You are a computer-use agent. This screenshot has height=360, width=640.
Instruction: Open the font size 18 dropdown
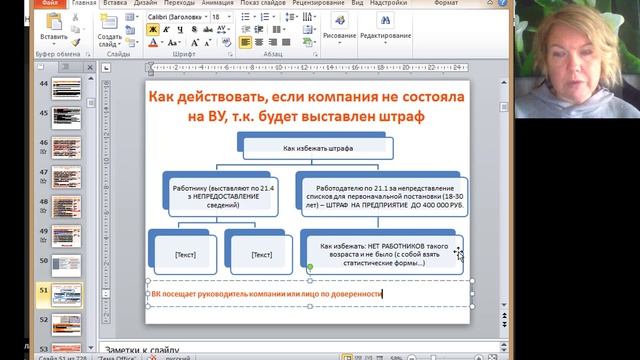click(x=229, y=17)
